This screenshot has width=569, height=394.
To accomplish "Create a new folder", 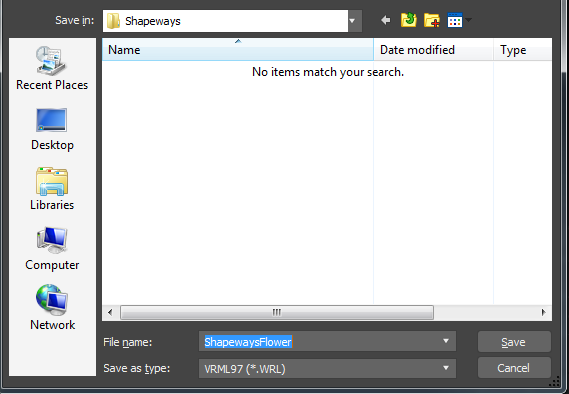I will (432, 20).
